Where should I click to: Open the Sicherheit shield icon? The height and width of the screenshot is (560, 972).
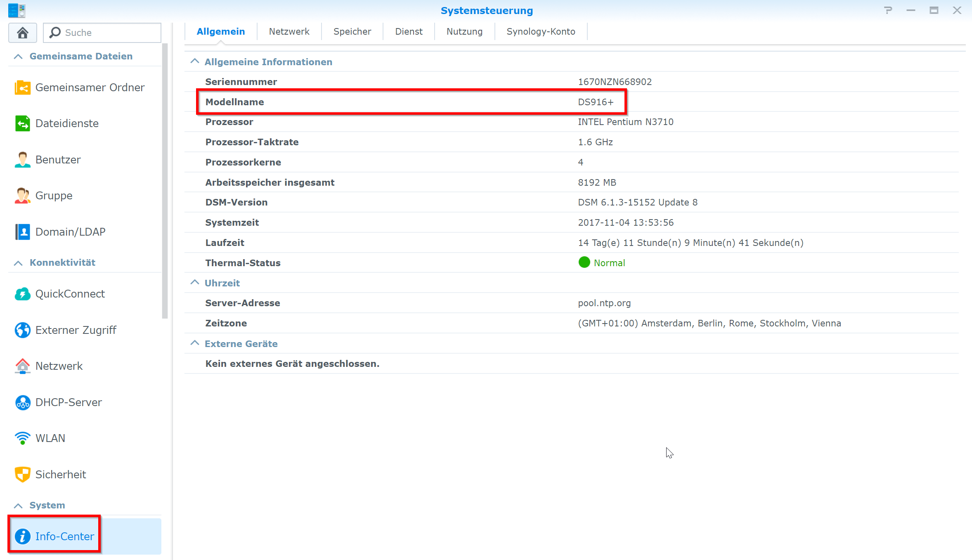pyautogui.click(x=22, y=475)
